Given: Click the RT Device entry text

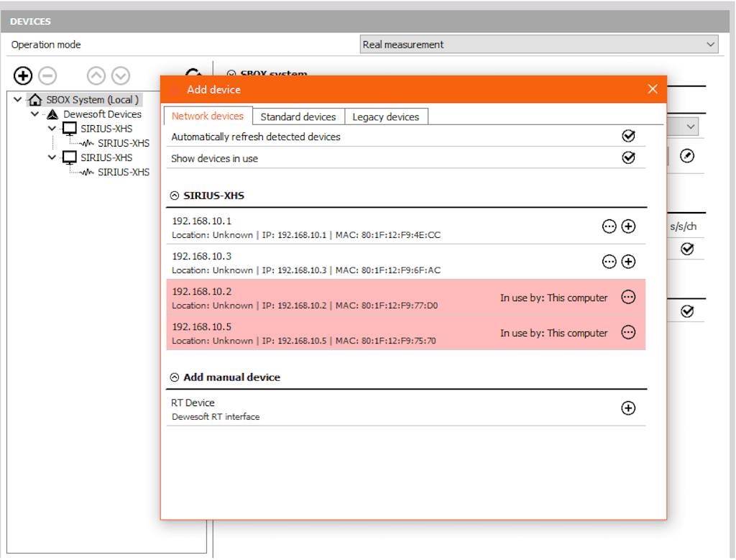Looking at the screenshot, I should [193, 403].
